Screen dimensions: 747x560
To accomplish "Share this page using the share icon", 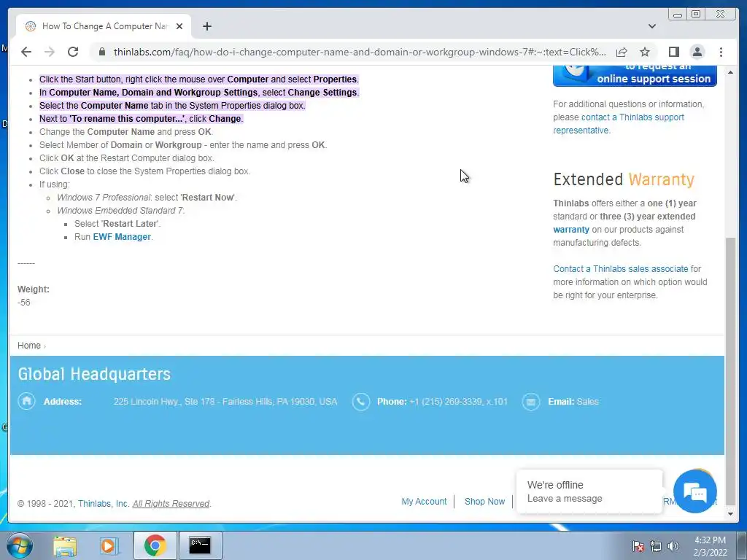I will click(x=622, y=52).
